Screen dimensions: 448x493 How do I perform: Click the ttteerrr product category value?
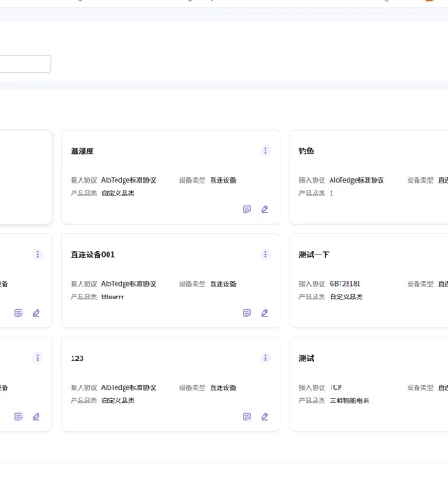pyautogui.click(x=112, y=297)
